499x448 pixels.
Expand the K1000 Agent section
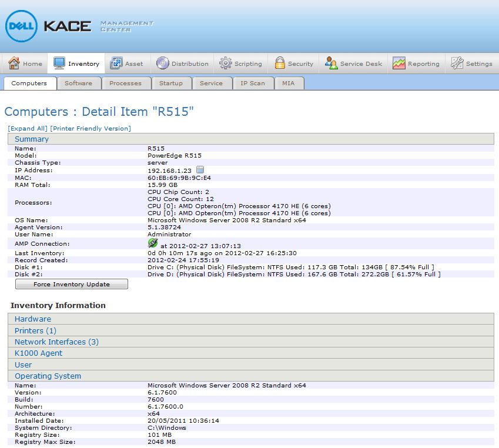tap(39, 353)
